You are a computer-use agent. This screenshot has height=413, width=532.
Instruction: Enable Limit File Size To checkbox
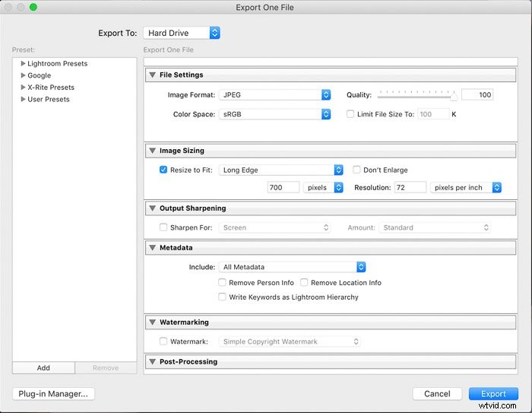[350, 114]
